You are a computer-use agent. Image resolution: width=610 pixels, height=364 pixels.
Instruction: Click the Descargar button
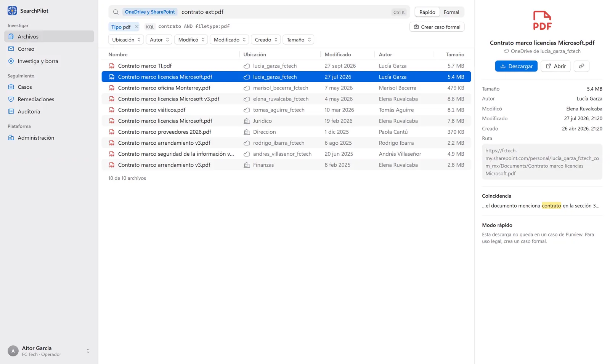[516, 66]
